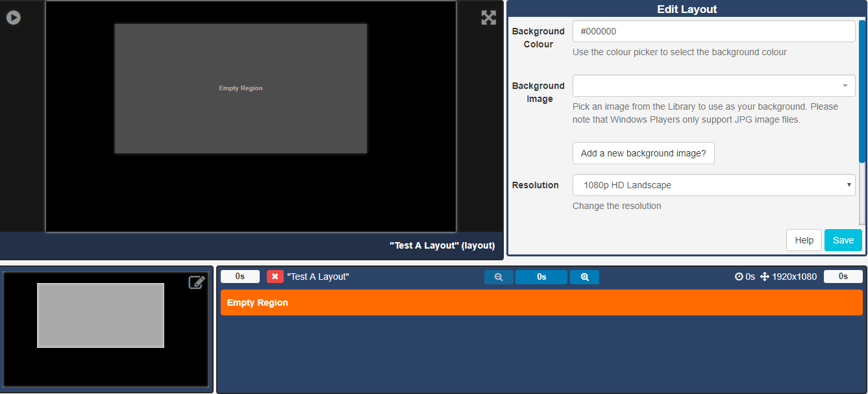Open Help for the layout editor

(803, 240)
